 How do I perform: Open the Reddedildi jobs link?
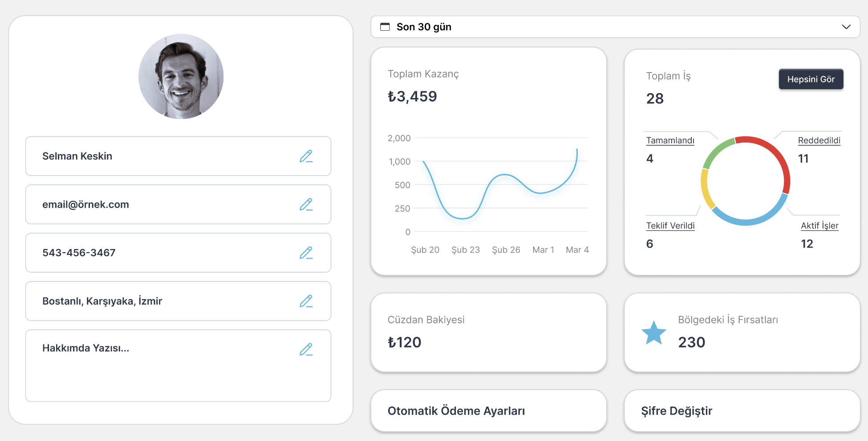click(x=819, y=140)
